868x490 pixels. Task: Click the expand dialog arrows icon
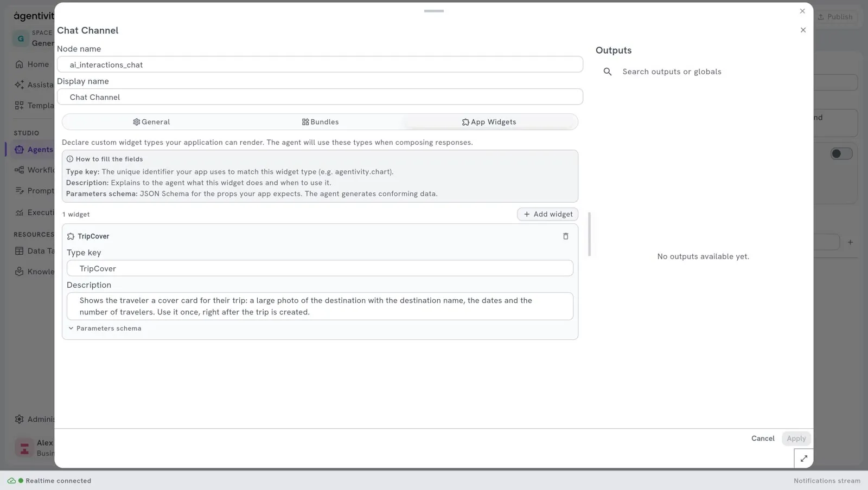tap(803, 459)
